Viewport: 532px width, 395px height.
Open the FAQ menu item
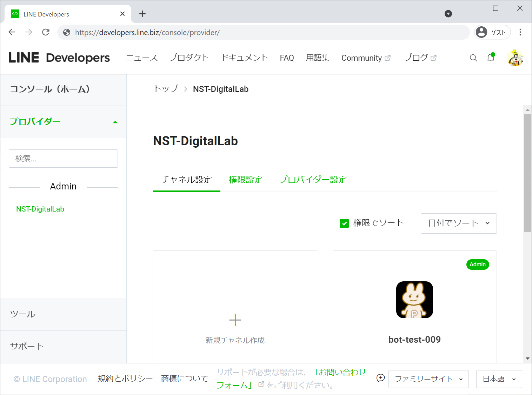287,58
